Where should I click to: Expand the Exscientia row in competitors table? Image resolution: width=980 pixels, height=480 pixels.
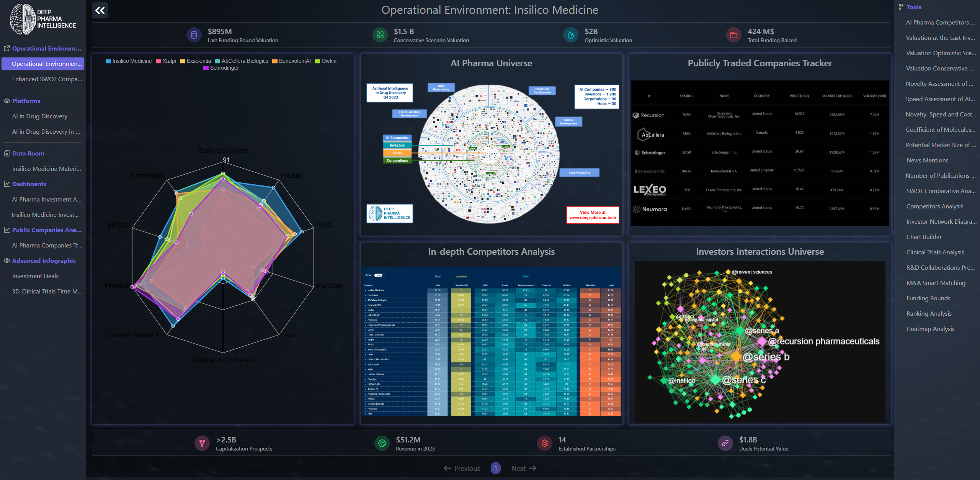[365, 295]
